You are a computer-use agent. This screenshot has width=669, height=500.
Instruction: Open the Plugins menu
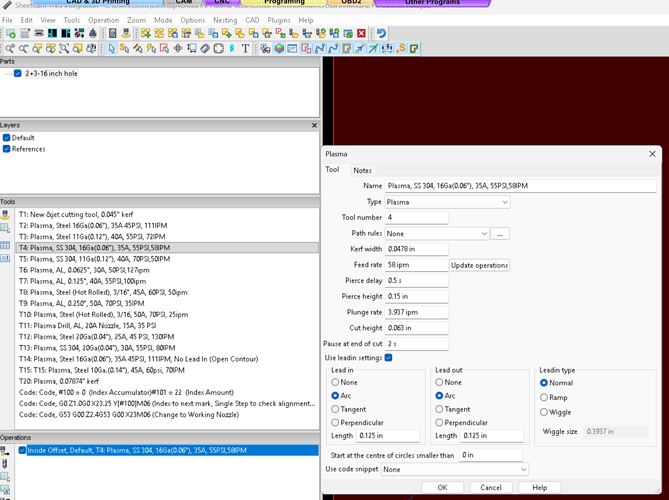tap(279, 20)
